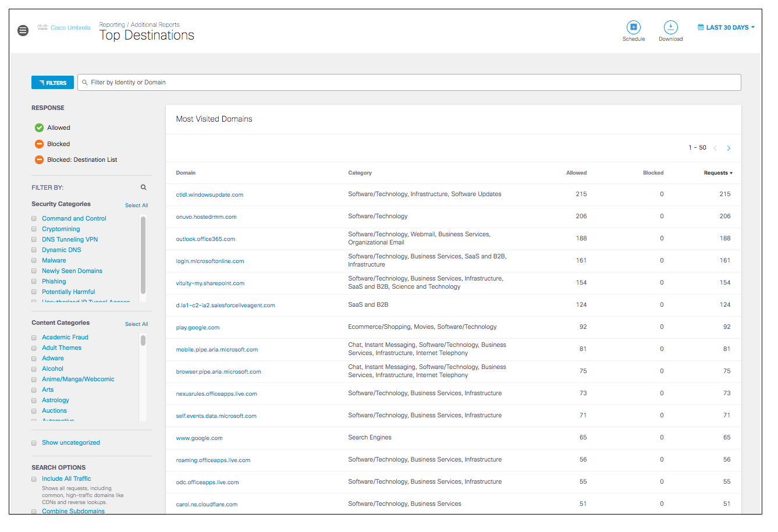Click the Category column header

[x=360, y=173]
